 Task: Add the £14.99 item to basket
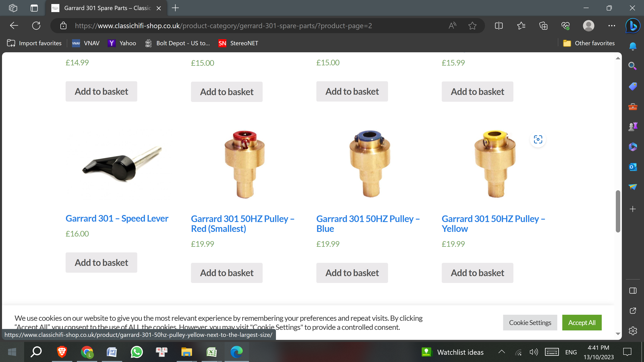point(101,92)
